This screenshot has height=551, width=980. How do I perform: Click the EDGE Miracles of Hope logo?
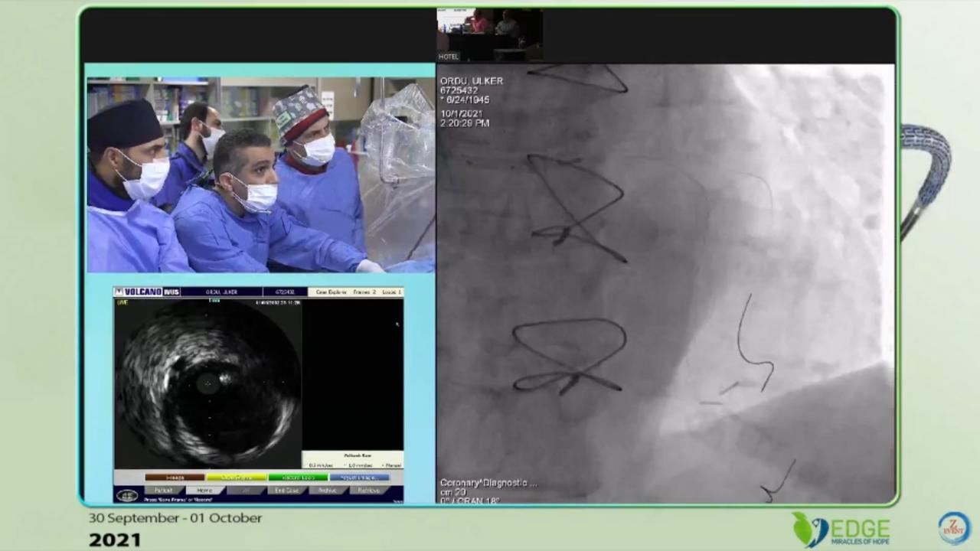[x=841, y=530]
